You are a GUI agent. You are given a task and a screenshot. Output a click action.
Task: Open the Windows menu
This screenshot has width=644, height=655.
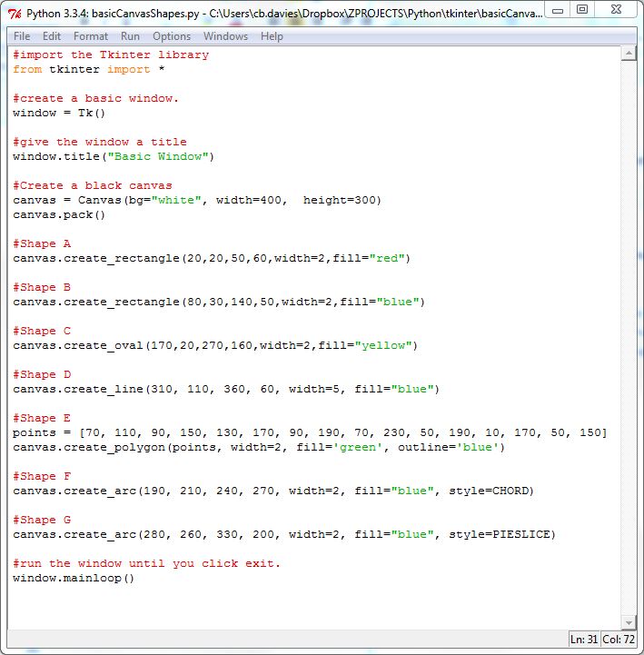pos(225,36)
